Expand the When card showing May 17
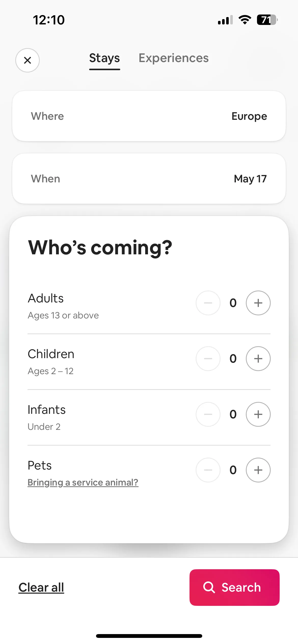298x644 pixels. [x=149, y=179]
